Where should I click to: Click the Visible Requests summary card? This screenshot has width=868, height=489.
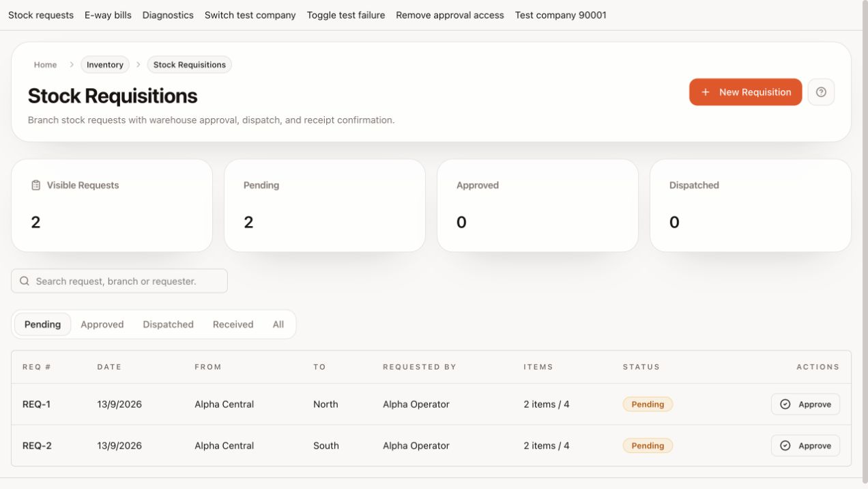[112, 206]
